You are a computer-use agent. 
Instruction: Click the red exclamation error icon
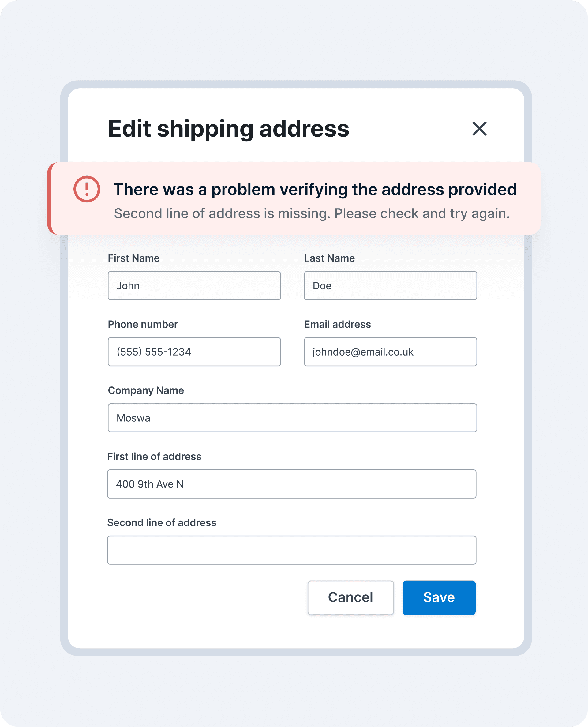pyautogui.click(x=87, y=189)
